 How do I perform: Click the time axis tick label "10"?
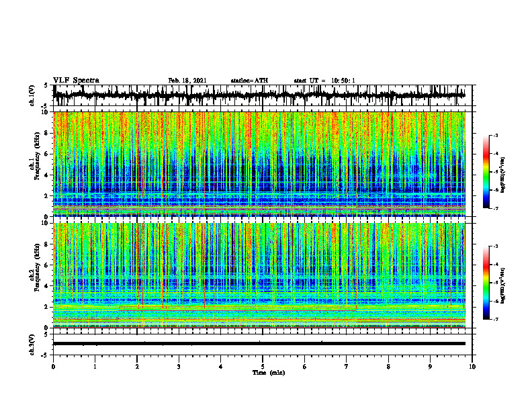coord(472,367)
